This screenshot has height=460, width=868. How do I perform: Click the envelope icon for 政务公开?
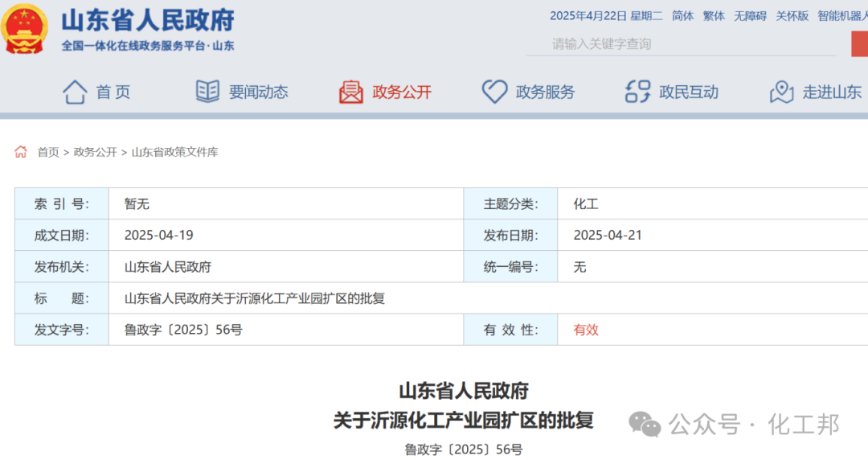[x=351, y=92]
